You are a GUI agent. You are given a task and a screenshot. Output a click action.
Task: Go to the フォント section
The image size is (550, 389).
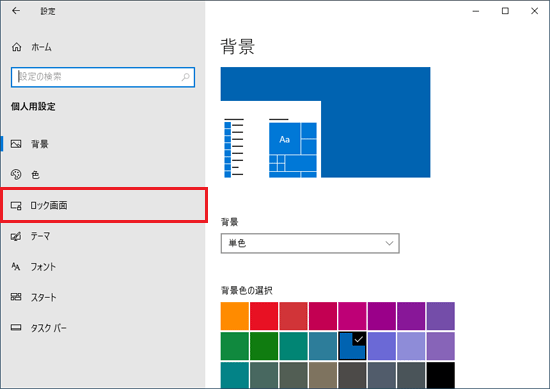pos(103,267)
